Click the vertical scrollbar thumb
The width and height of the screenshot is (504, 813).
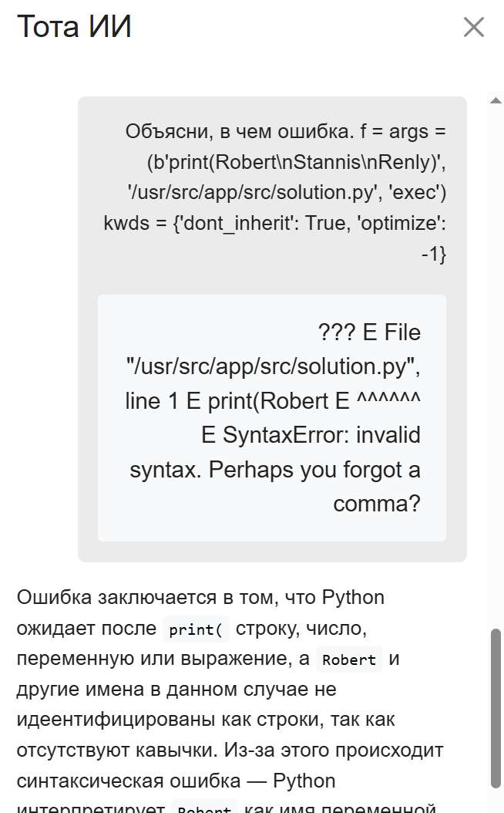496,706
